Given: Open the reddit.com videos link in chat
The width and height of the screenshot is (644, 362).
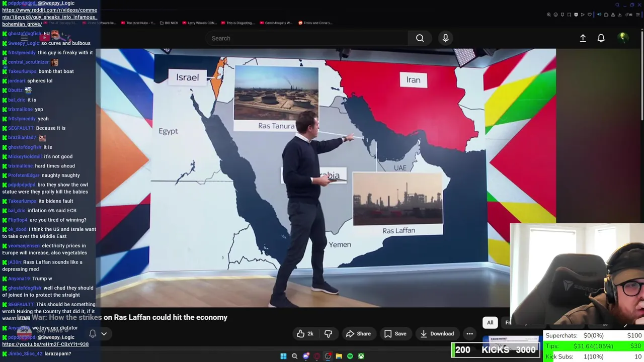Looking at the screenshot, I should [49, 17].
